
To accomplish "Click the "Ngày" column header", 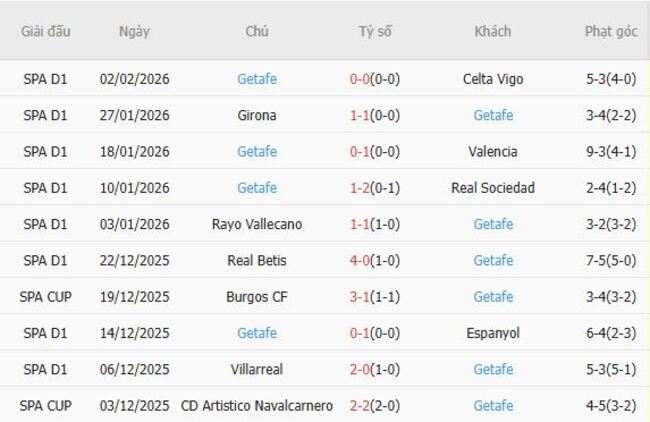I will pyautogui.click(x=134, y=31).
